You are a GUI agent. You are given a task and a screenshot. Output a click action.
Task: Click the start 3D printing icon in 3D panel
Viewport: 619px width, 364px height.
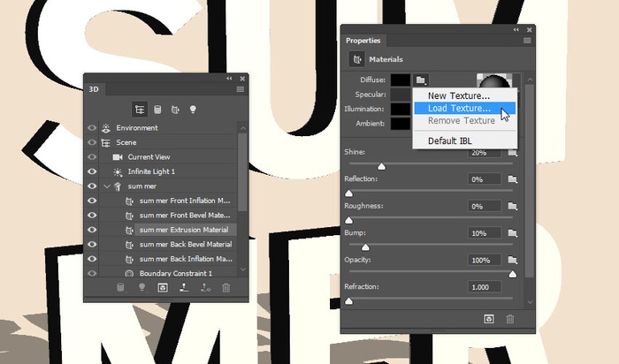pos(184,287)
